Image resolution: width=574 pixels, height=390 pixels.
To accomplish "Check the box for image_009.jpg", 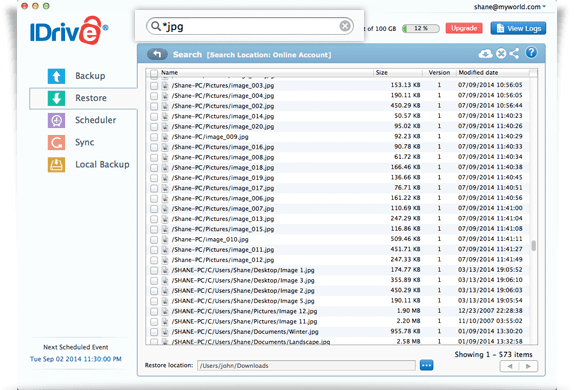I will pos(154,137).
